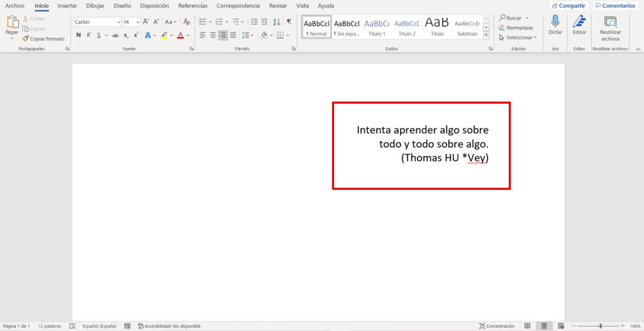Open the Referencias ribbon tab
The image size is (644, 331).
click(192, 6)
